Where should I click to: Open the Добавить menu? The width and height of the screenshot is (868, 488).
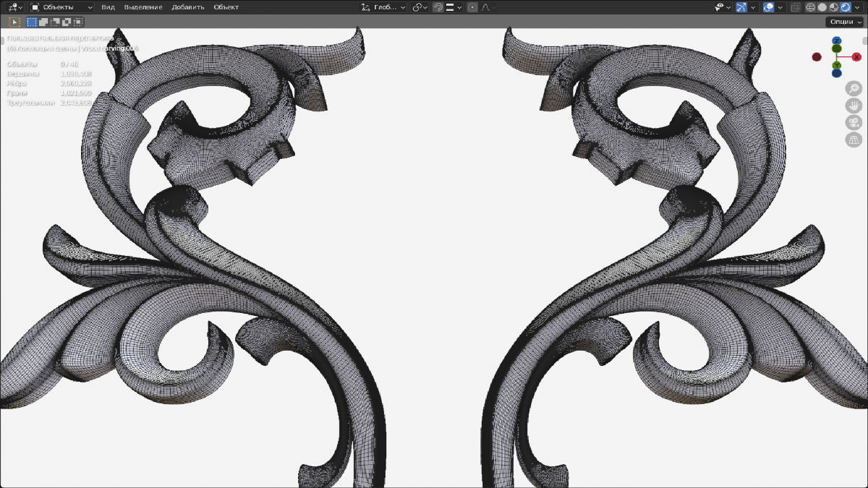pos(188,7)
